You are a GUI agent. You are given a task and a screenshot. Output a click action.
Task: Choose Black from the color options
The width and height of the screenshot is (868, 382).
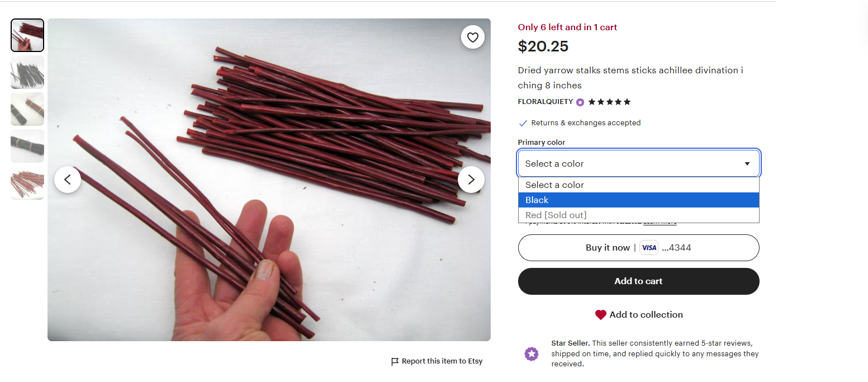click(638, 200)
